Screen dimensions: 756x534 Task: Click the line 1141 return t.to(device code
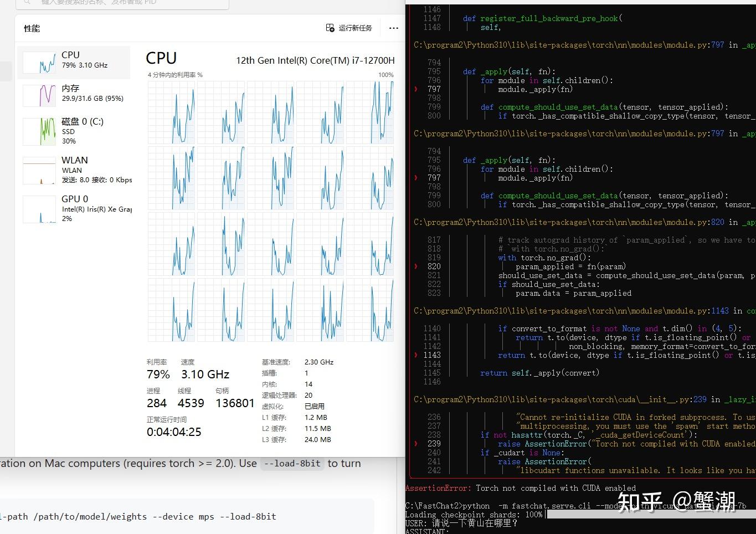(x=634, y=337)
